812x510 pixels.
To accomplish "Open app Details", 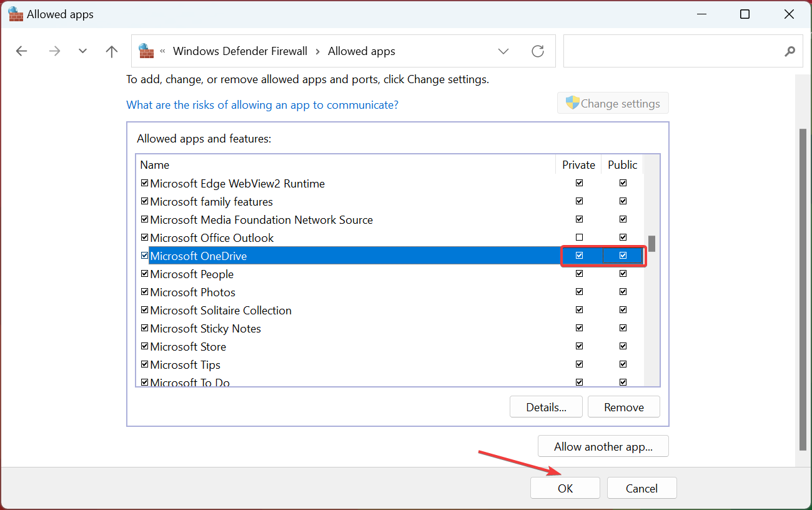I will click(x=546, y=407).
